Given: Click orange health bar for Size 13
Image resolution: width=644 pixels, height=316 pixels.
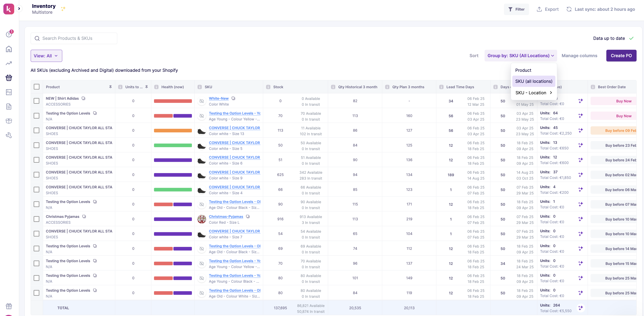Looking at the screenshot, I should [173, 131].
